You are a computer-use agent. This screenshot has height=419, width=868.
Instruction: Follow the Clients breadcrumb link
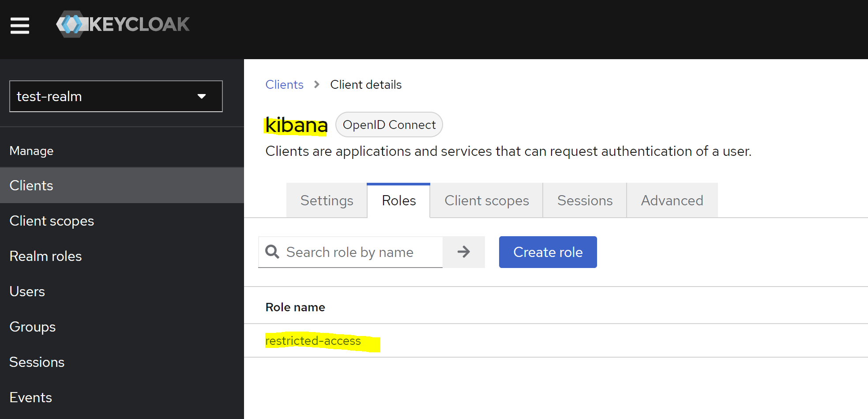coord(284,84)
